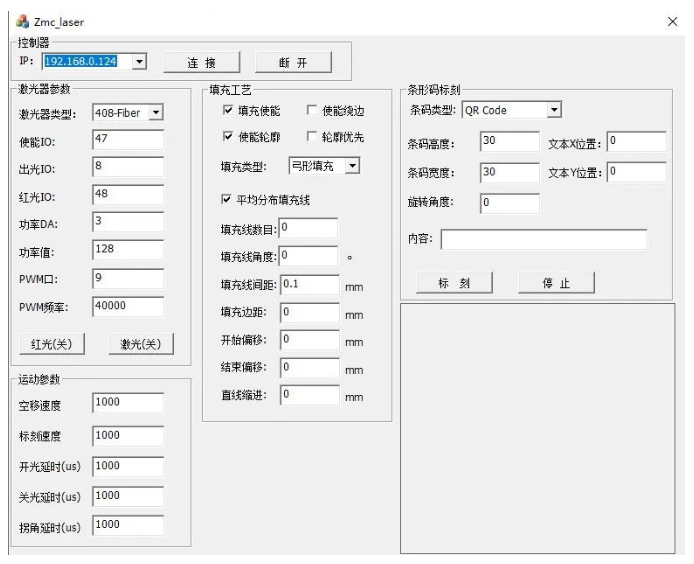Screen dimensions: 694x564
Task: Click the 结束偏移 input field
Action: click(x=310, y=367)
